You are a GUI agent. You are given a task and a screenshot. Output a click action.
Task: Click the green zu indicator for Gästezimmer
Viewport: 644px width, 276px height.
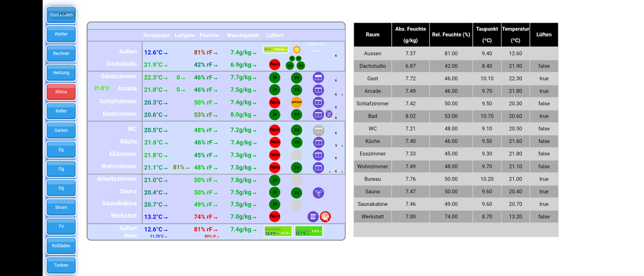pos(296,77)
